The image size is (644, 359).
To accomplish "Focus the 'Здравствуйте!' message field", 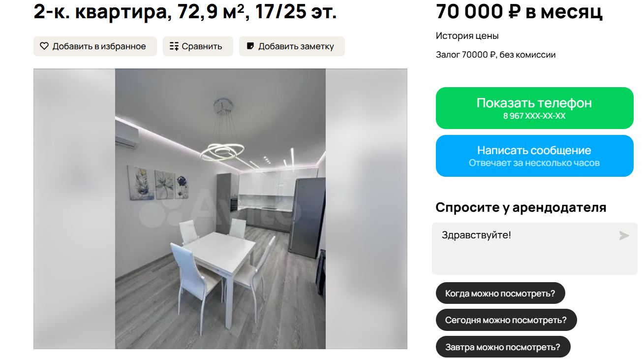I will click(535, 249).
